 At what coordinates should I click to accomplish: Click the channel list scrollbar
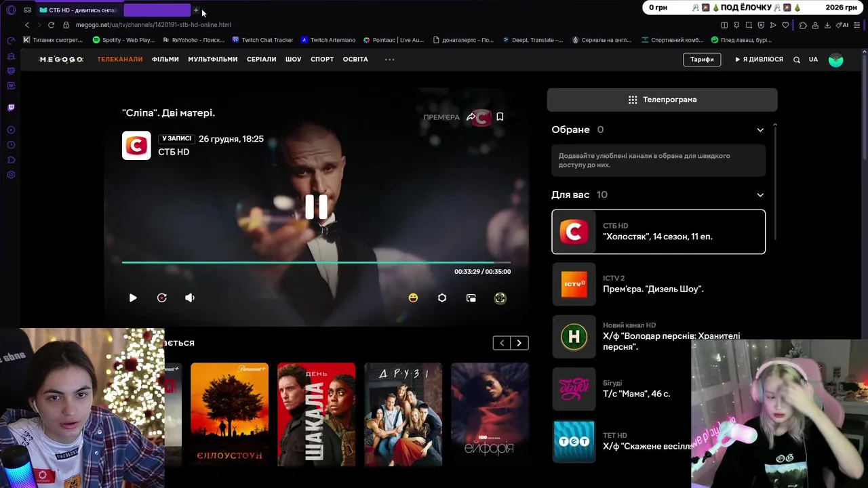(x=774, y=182)
